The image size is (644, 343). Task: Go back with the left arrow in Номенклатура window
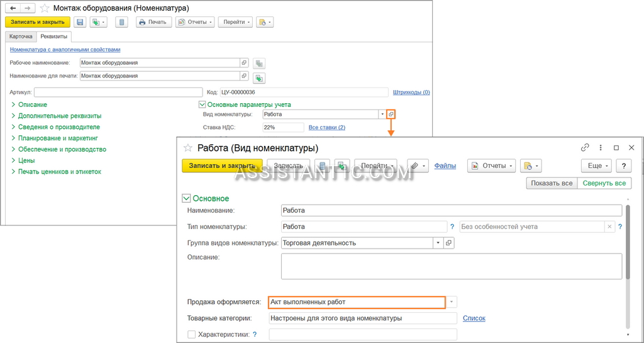(13, 8)
